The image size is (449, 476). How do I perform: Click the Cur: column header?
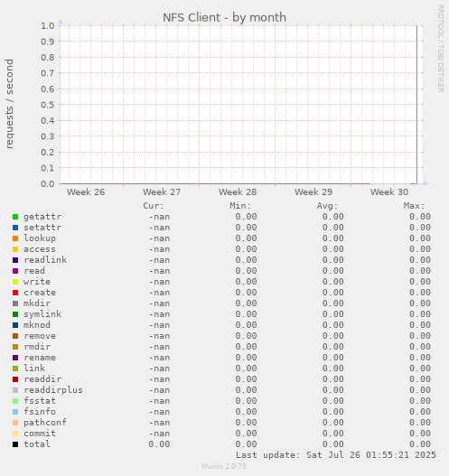tap(154, 206)
